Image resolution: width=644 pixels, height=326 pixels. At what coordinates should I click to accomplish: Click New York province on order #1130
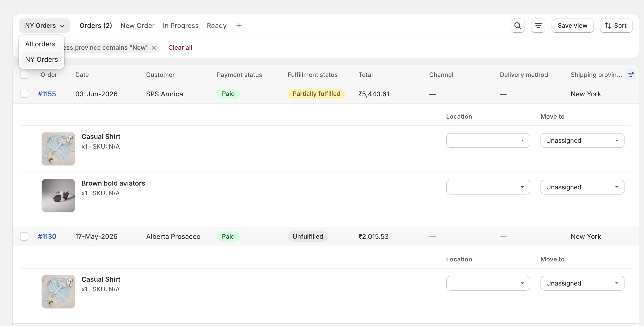(x=586, y=237)
